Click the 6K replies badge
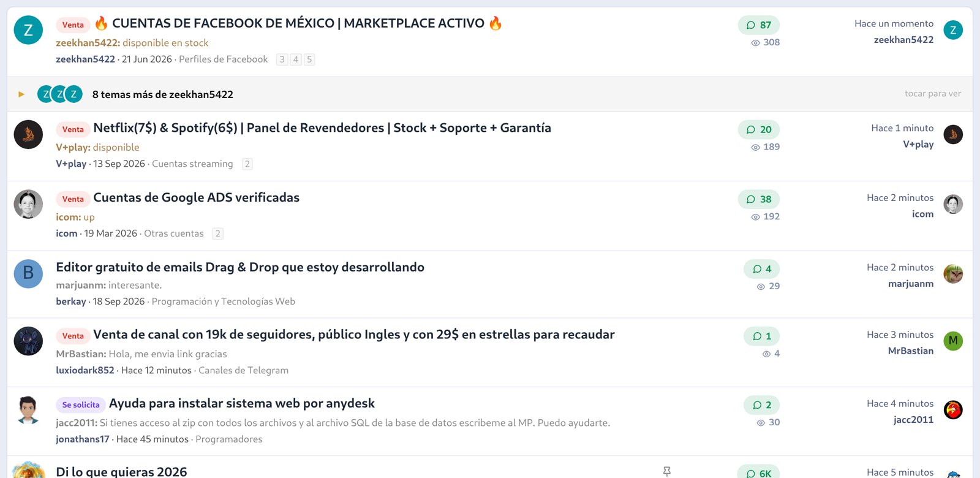Image resolution: width=980 pixels, height=478 pixels. pos(759,472)
